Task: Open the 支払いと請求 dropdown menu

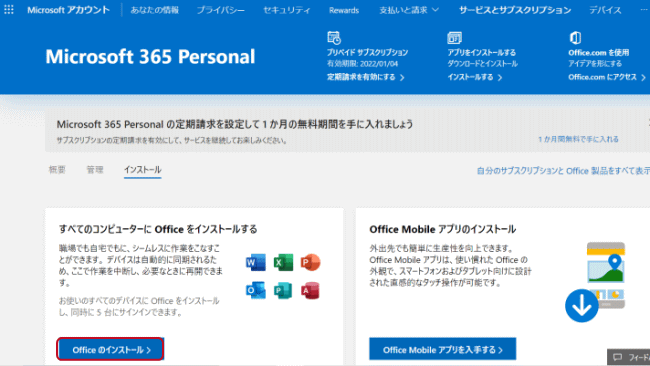Action: 409,10
